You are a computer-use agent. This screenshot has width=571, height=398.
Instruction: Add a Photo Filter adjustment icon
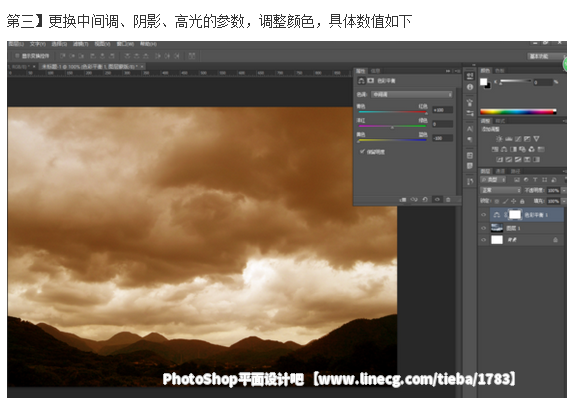[x=523, y=149]
